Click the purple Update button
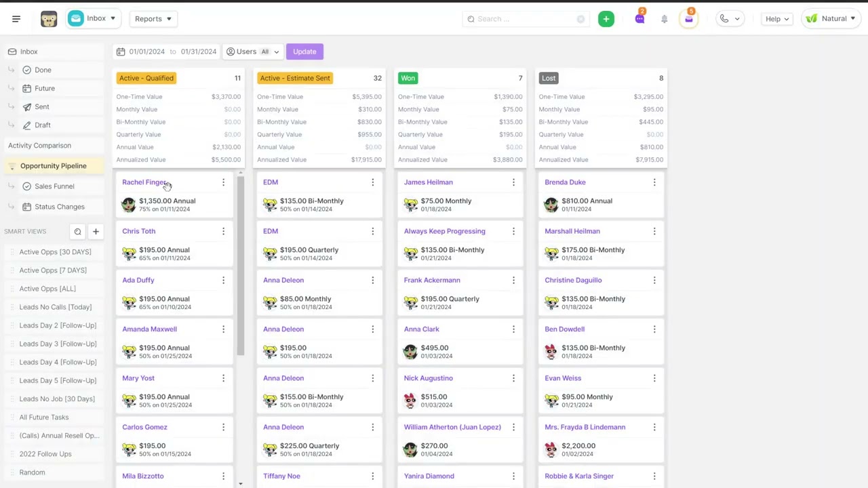868x488 pixels. [304, 52]
